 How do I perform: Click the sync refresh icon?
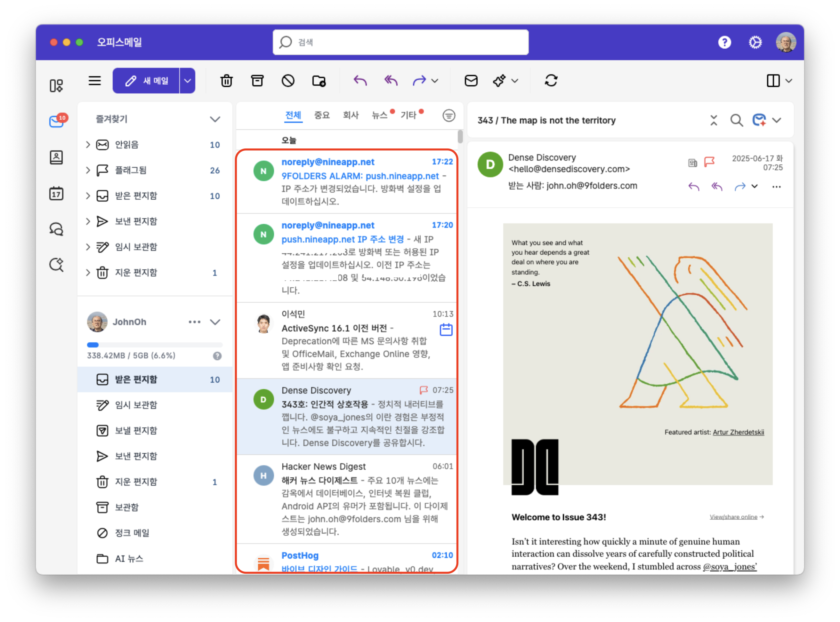click(x=551, y=81)
